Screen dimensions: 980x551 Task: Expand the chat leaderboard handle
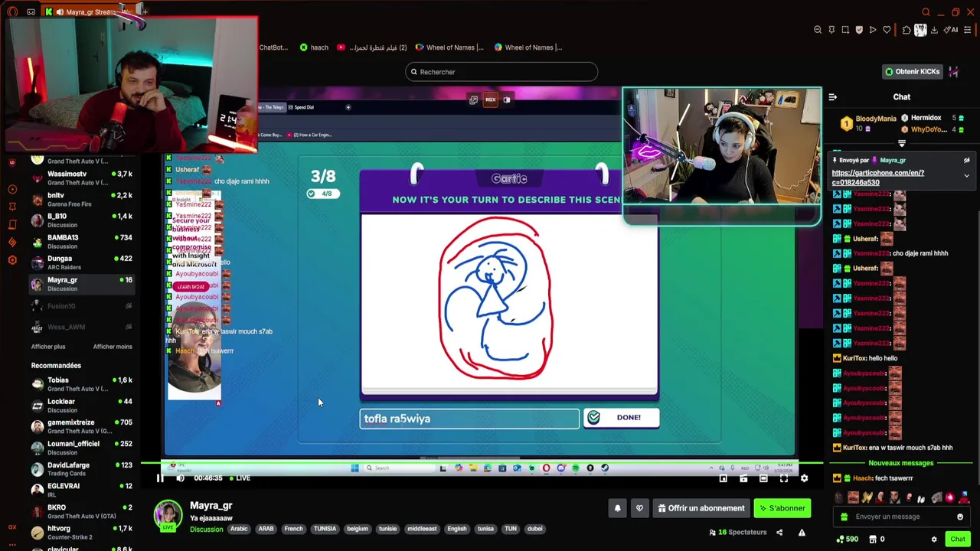point(902,143)
